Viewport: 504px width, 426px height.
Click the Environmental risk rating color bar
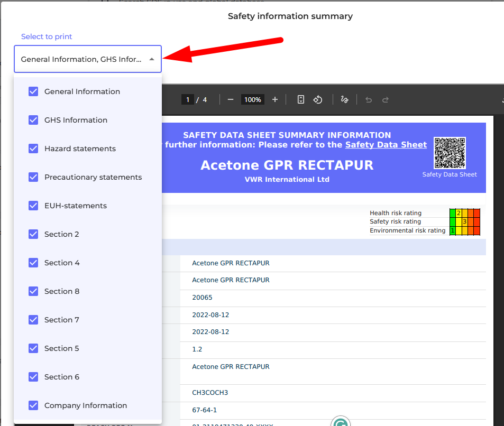point(465,230)
